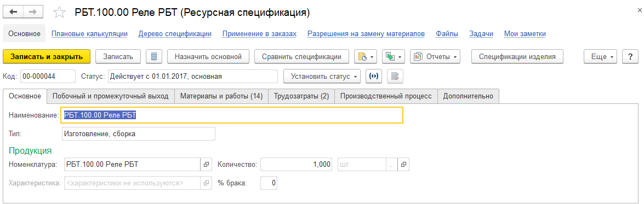Click the % брака field
The width and height of the screenshot is (644, 204).
tap(269, 183)
